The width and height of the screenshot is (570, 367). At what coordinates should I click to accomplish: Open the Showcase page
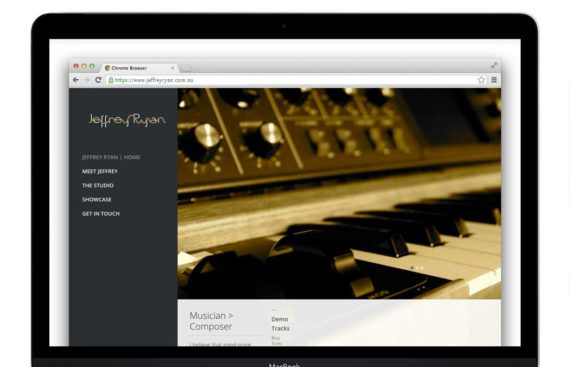[97, 199]
